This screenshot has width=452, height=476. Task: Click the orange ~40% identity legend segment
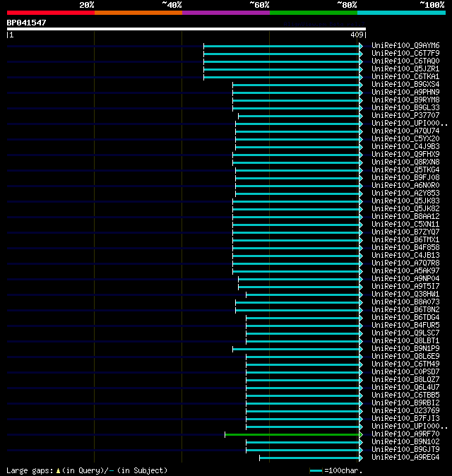138,13
